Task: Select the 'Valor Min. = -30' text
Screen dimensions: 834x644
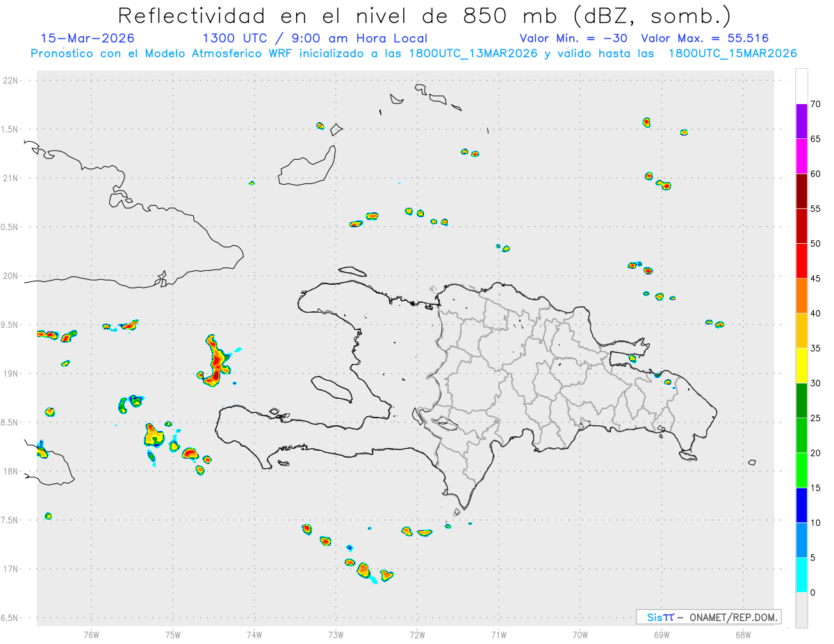Action: pos(573,38)
